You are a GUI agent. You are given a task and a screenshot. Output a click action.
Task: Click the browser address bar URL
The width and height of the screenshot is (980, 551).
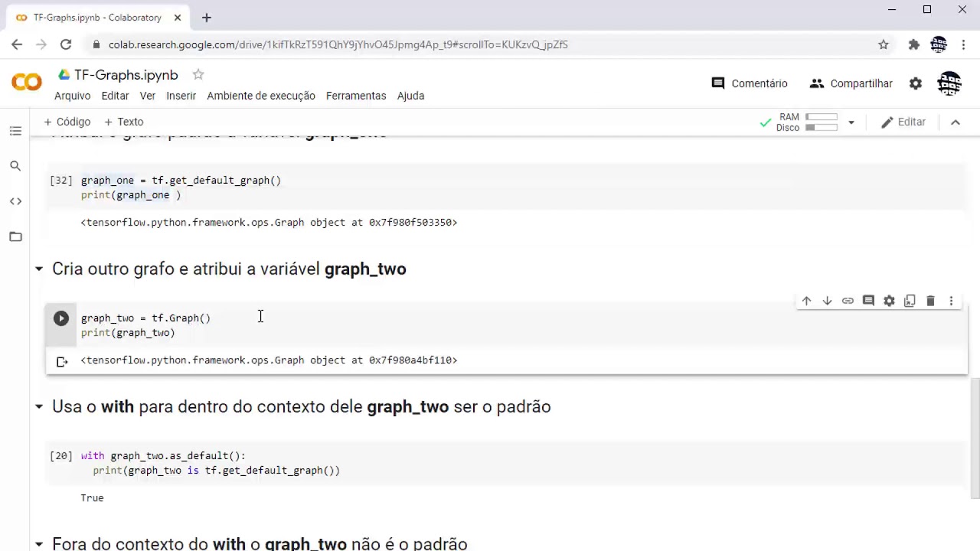(x=338, y=44)
